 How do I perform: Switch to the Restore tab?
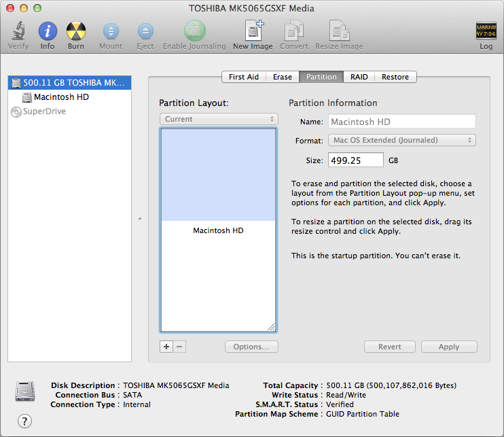point(395,77)
